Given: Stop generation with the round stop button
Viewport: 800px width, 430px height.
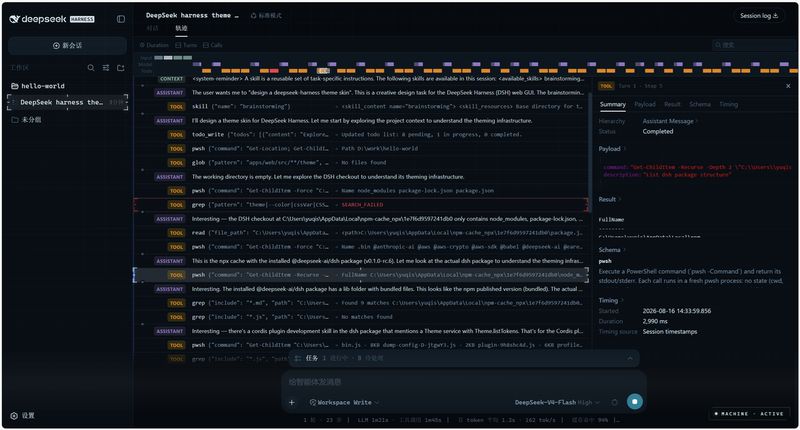Looking at the screenshot, I should pyautogui.click(x=635, y=401).
